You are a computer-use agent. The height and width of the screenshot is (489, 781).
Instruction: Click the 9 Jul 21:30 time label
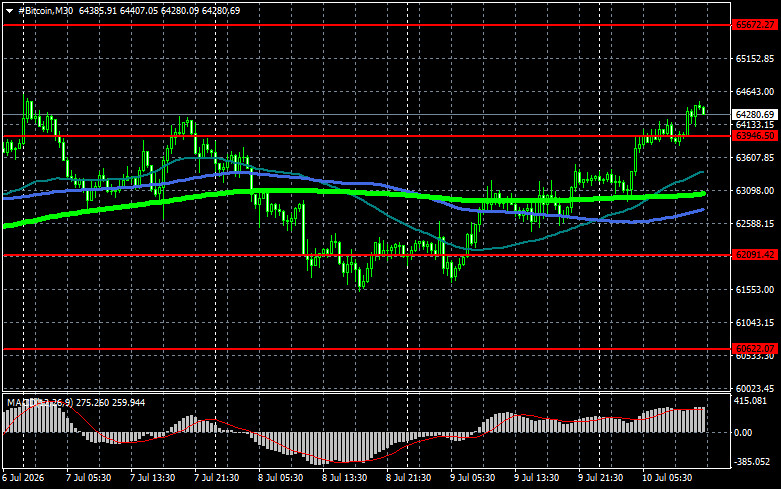point(600,478)
